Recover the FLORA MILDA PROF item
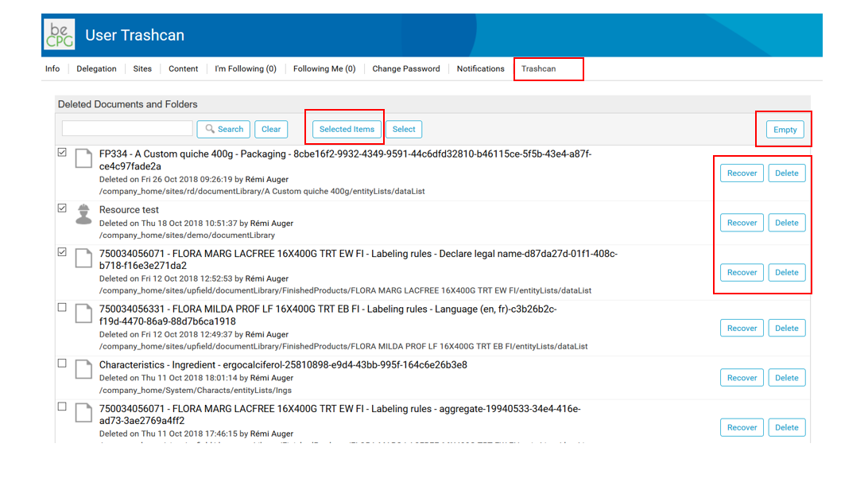The width and height of the screenshot is (868, 502). click(742, 328)
